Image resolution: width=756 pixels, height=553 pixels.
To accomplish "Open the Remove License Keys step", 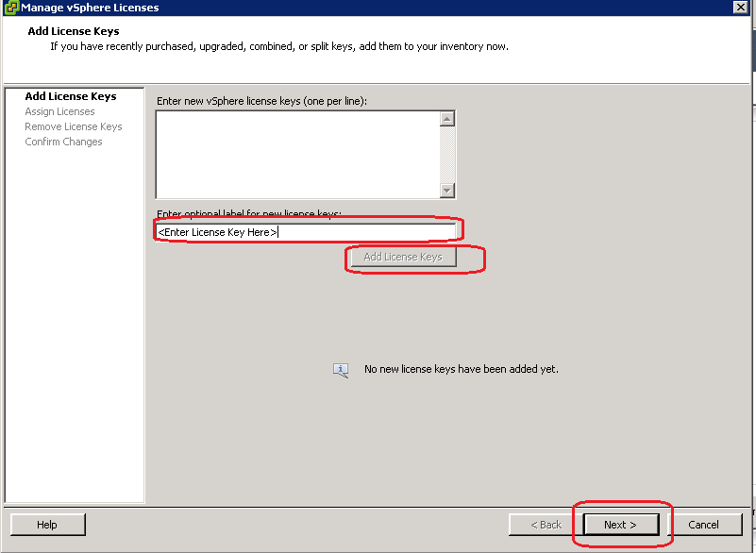I will pos(74,126).
